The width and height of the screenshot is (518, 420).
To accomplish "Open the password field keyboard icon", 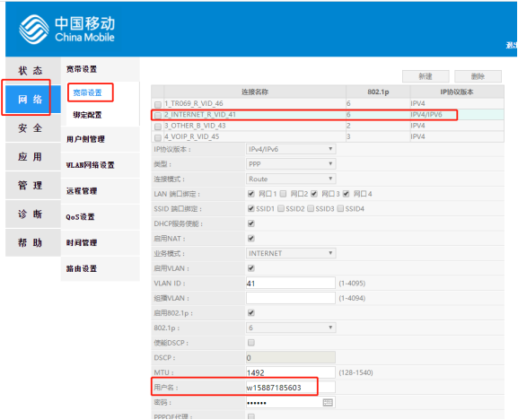I will 328,402.
